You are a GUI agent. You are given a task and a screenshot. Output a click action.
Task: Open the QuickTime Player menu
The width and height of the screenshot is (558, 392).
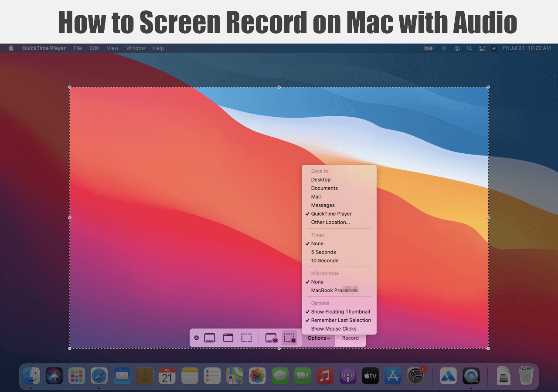(44, 48)
